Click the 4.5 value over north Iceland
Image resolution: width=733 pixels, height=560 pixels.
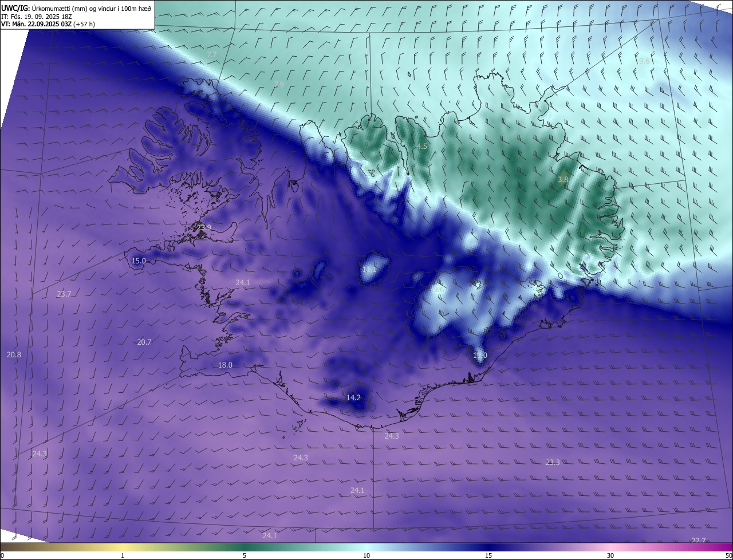tap(421, 147)
